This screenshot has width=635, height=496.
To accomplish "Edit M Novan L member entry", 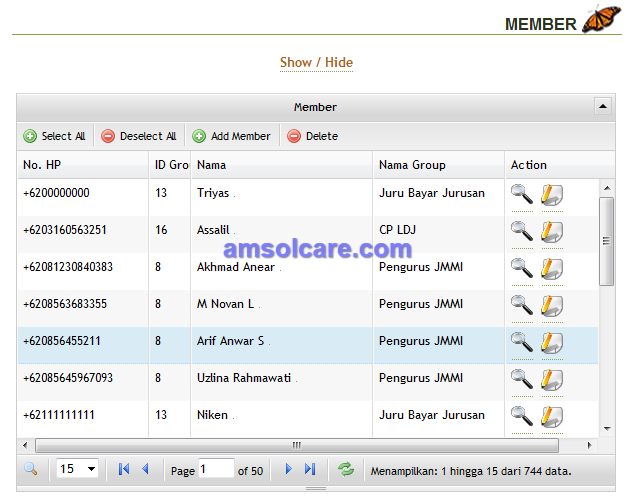I will [x=552, y=306].
